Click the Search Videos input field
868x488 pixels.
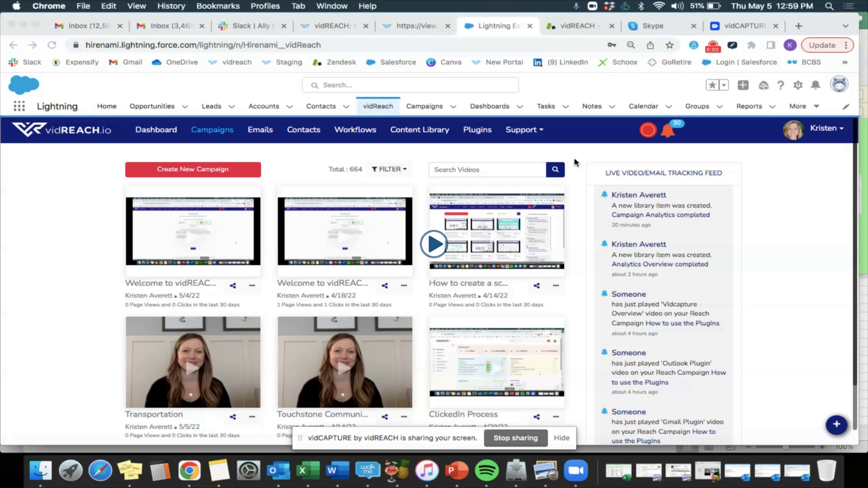pyautogui.click(x=487, y=169)
